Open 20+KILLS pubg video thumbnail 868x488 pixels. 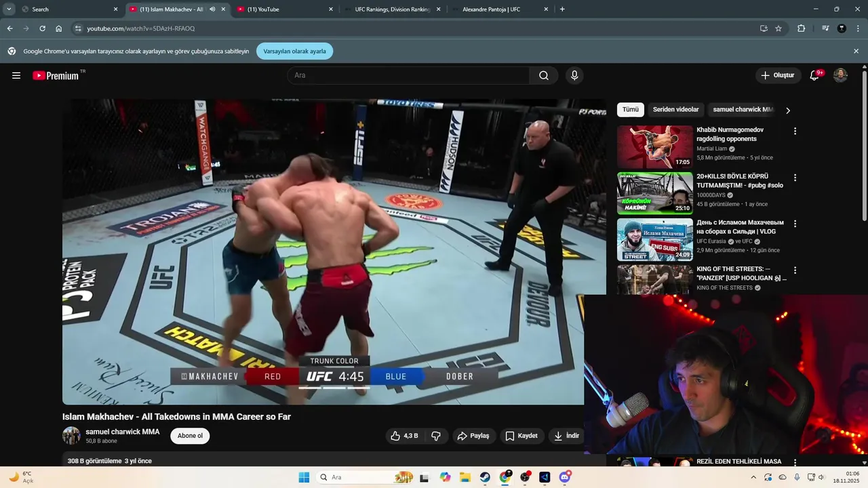coord(655,193)
